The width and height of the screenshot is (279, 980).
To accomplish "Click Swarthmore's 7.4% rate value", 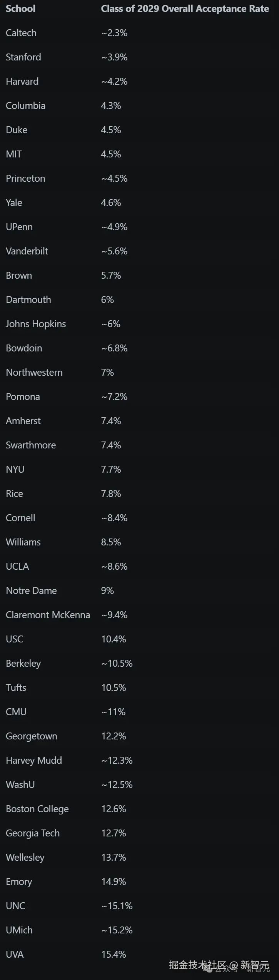I will 111,445.
